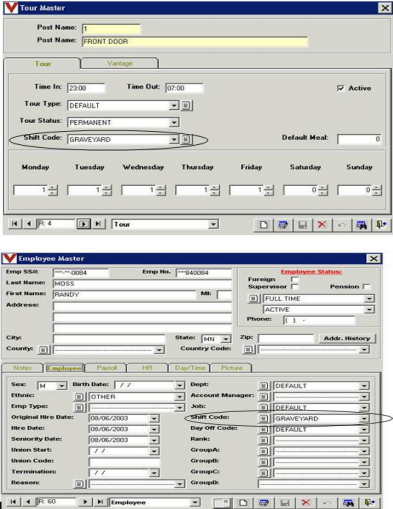Create new record in Tour Master toolbar
The width and height of the screenshot is (393, 509).
coord(263,225)
